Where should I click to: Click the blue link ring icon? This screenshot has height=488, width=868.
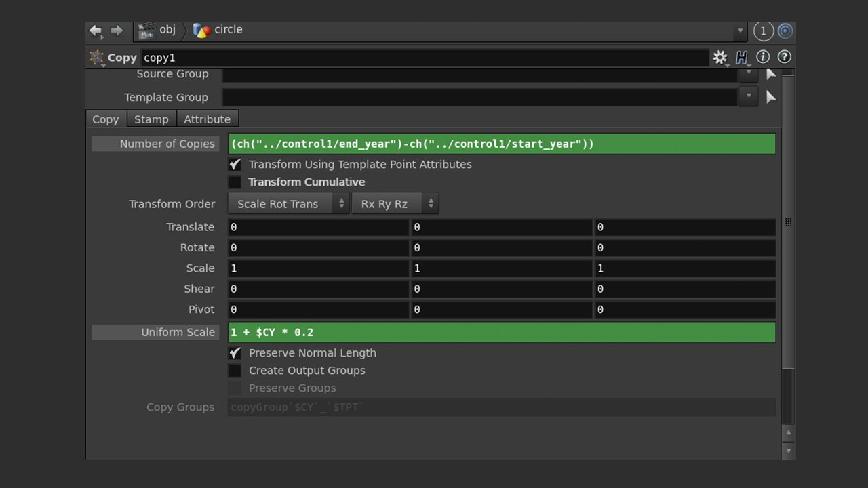coord(785,31)
